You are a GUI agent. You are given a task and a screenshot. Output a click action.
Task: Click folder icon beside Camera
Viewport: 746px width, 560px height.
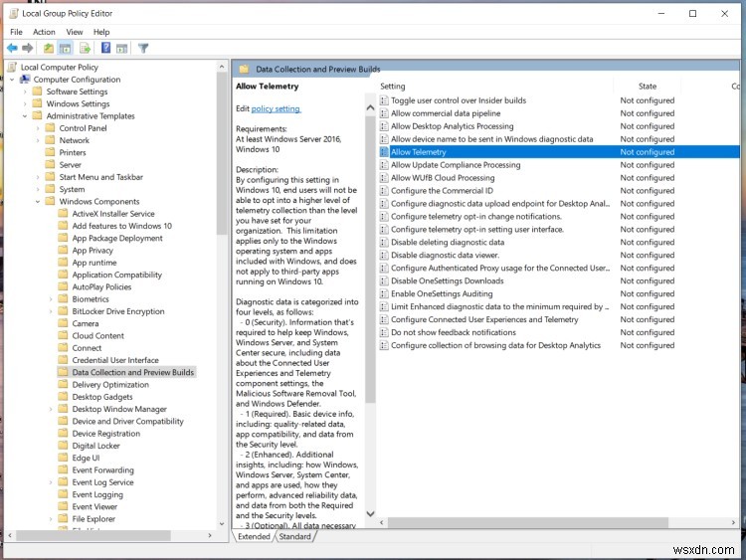[63, 323]
